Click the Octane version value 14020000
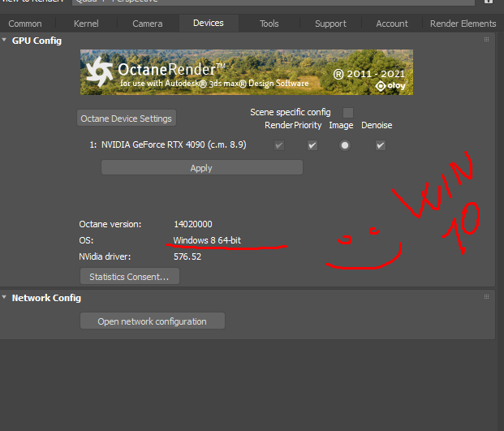Image resolution: width=504 pixels, height=431 pixels. tap(193, 224)
